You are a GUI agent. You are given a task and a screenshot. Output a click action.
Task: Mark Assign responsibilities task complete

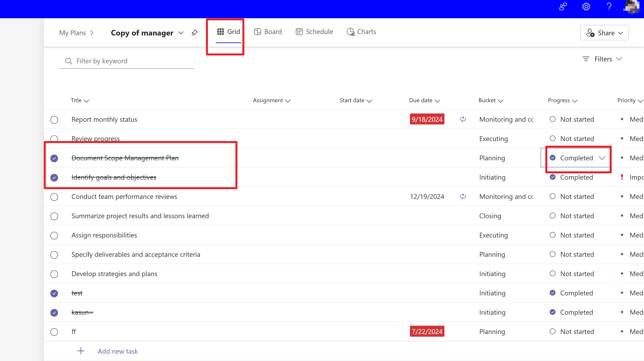[x=54, y=235]
